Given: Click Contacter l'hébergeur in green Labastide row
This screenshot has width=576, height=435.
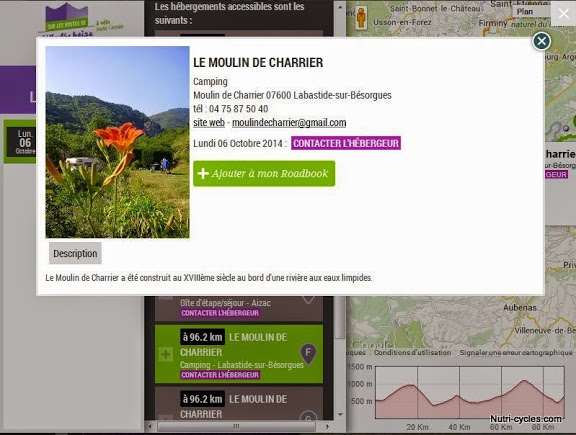Looking at the screenshot, I should pyautogui.click(x=220, y=375).
